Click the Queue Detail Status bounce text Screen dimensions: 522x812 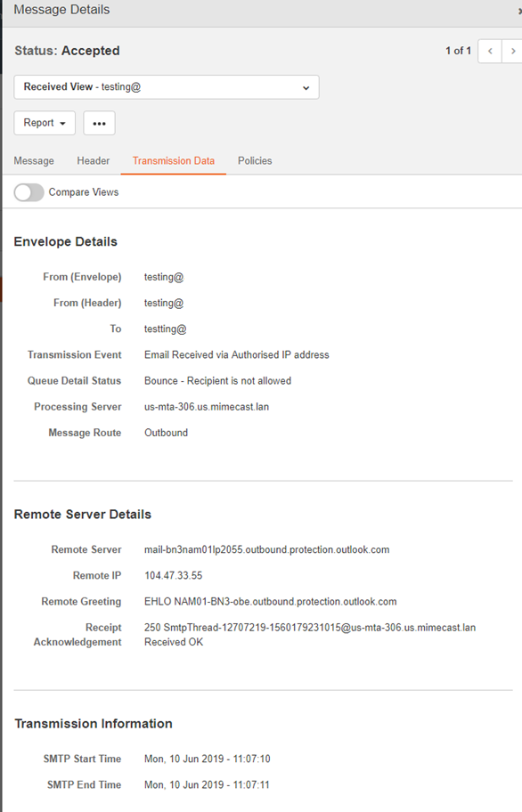click(217, 381)
